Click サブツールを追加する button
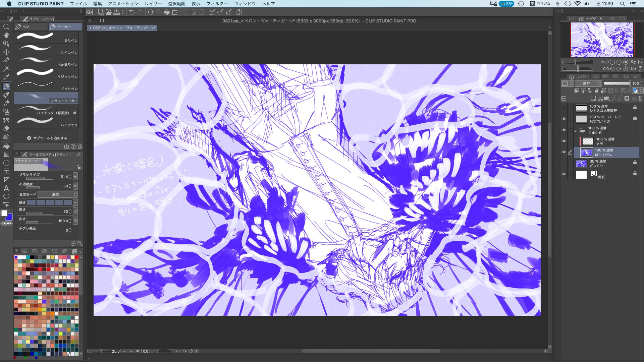This screenshot has width=644, height=362. point(47,138)
